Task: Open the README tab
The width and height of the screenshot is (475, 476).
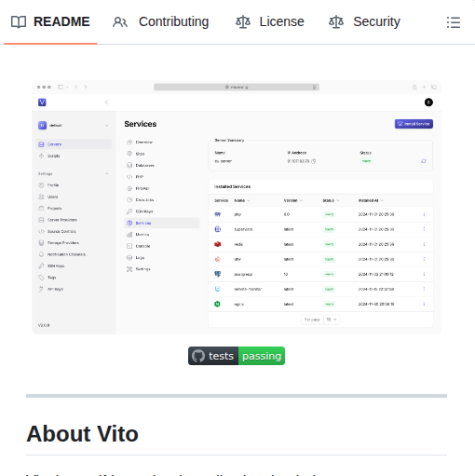Action: 50,21
